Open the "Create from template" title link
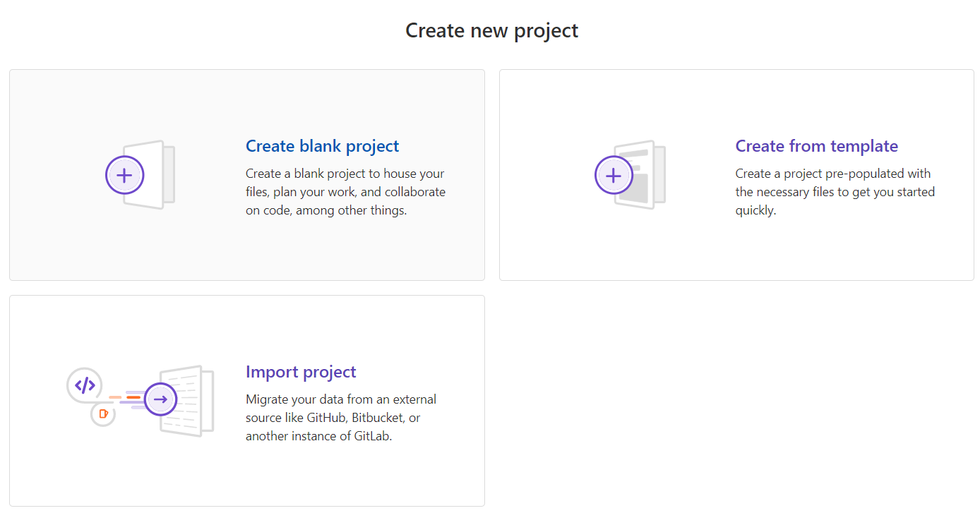The width and height of the screenshot is (980, 513). click(x=816, y=146)
